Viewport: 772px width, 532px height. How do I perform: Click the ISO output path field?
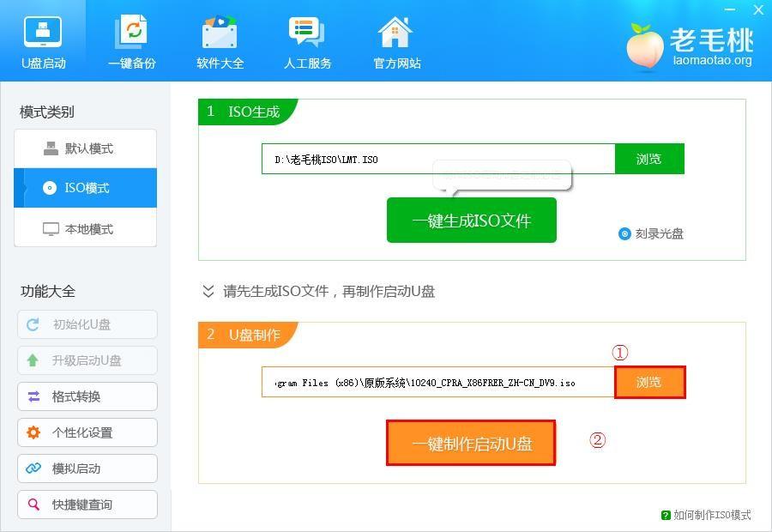pos(438,159)
